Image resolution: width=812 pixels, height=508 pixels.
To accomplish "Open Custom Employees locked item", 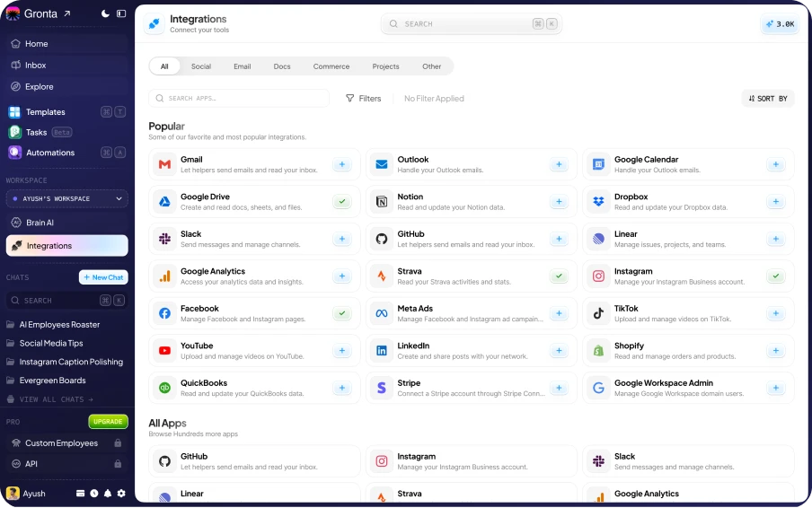I will (x=66, y=443).
